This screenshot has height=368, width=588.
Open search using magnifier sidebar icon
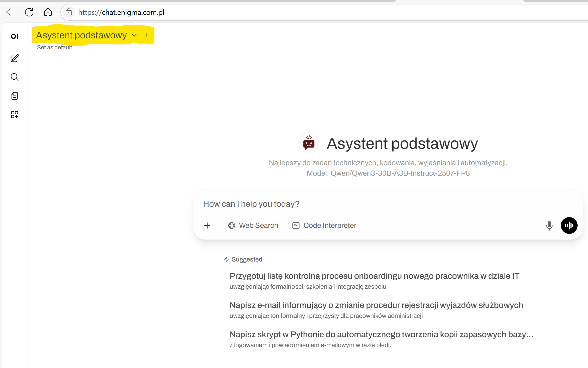click(15, 77)
